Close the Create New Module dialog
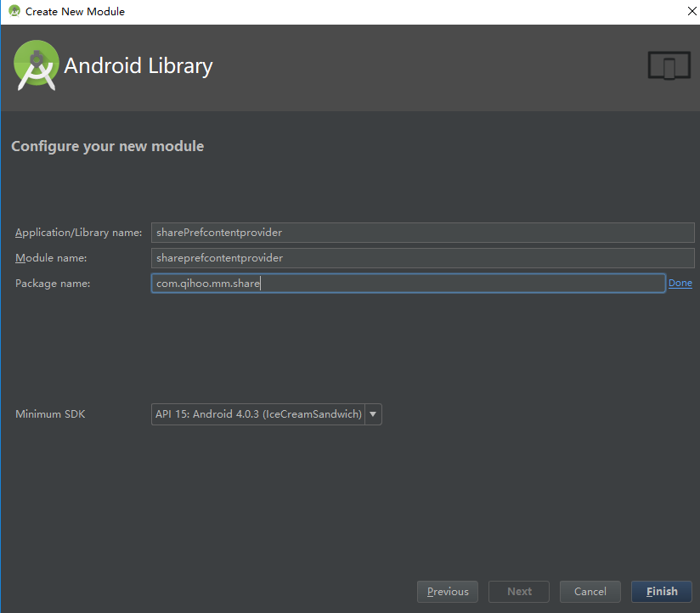The height and width of the screenshot is (613, 700). 692,11
